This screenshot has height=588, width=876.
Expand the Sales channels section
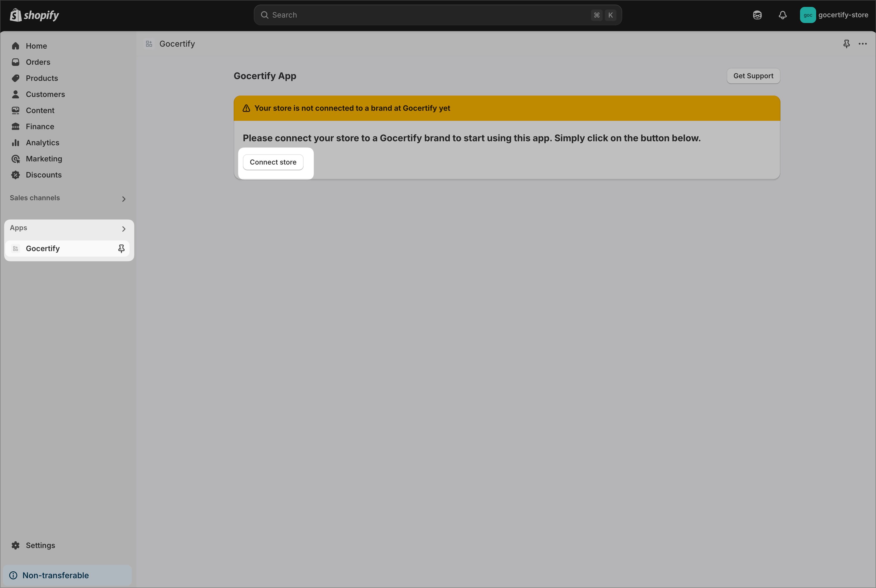pyautogui.click(x=123, y=199)
